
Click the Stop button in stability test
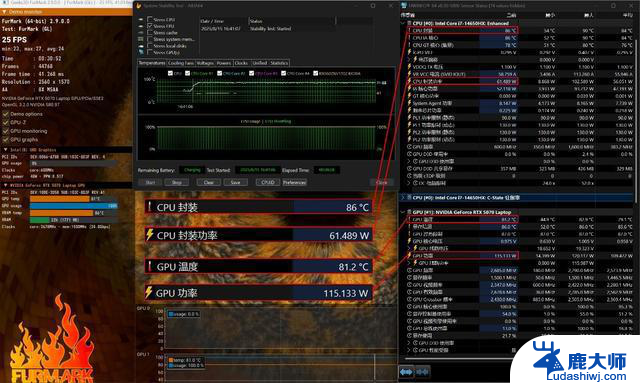tap(176, 183)
